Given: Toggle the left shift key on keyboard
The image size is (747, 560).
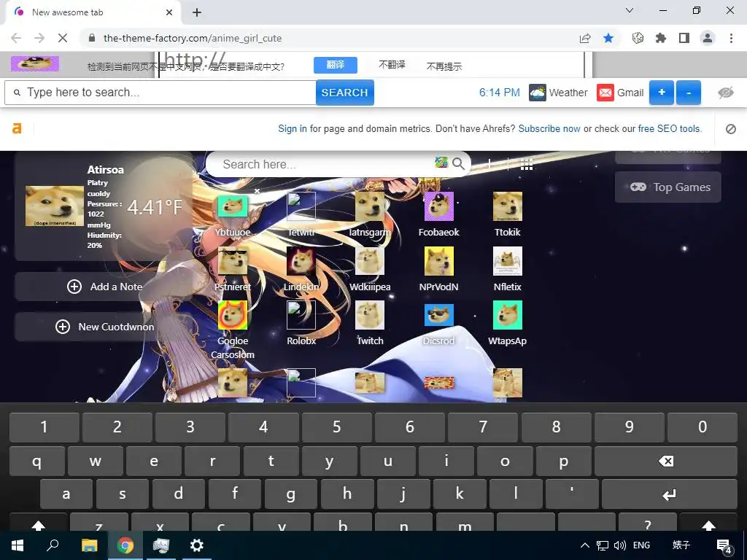Looking at the screenshot, I should pyautogui.click(x=38, y=523).
